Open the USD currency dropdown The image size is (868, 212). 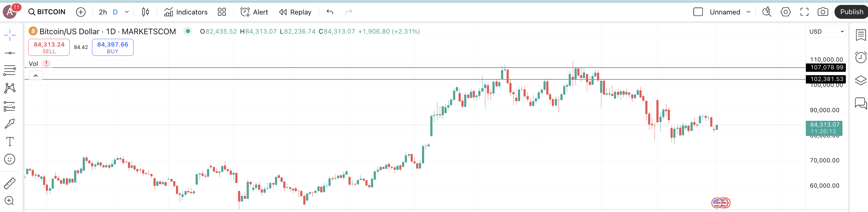pos(826,31)
